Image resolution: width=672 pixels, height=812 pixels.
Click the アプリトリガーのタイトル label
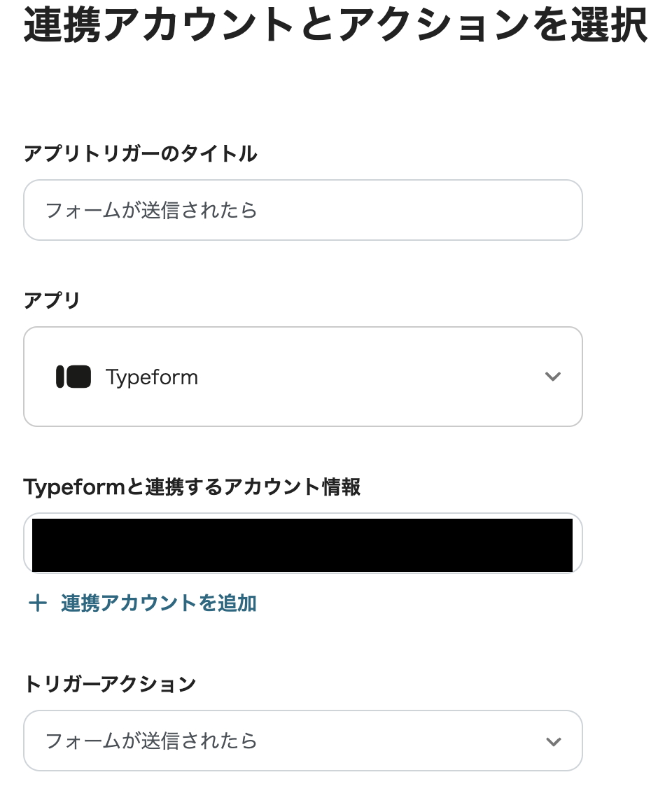coord(140,154)
